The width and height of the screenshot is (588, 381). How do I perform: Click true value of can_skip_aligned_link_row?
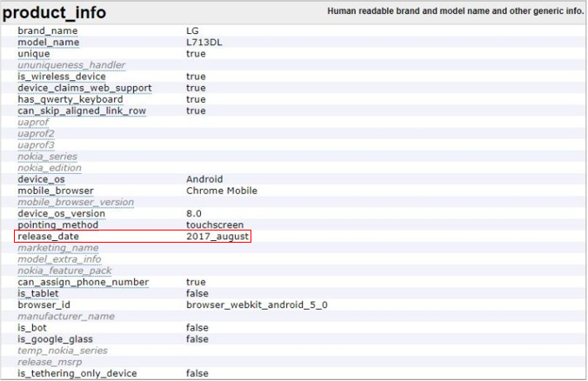pyautogui.click(x=196, y=111)
